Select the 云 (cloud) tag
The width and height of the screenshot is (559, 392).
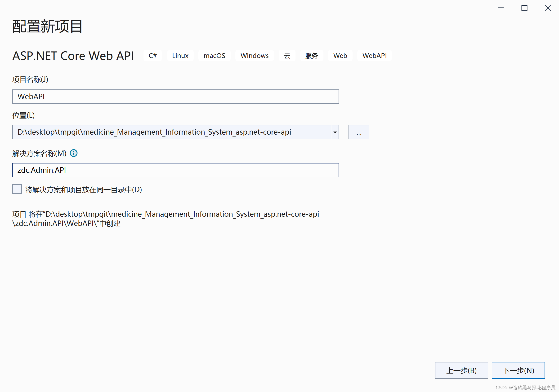click(287, 56)
